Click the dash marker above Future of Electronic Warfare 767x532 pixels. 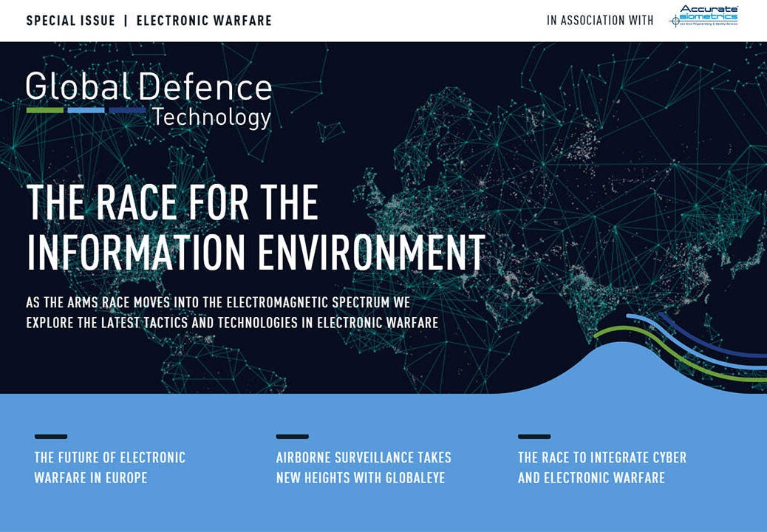(x=51, y=437)
